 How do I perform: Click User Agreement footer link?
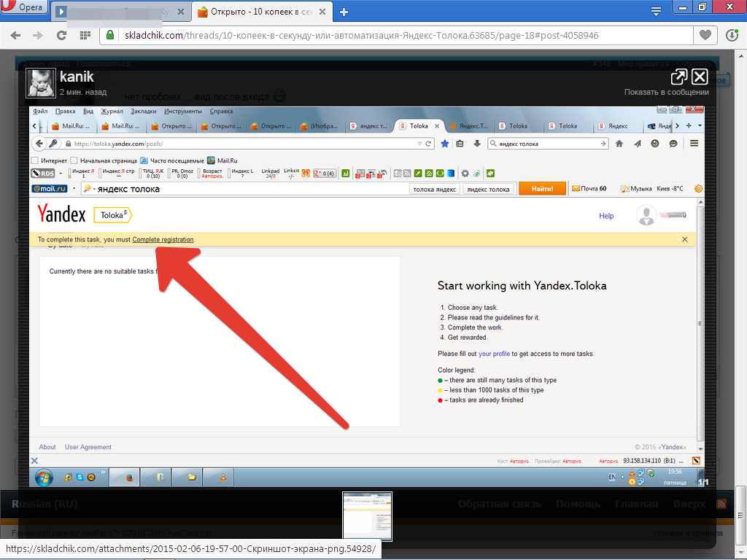pyautogui.click(x=88, y=447)
